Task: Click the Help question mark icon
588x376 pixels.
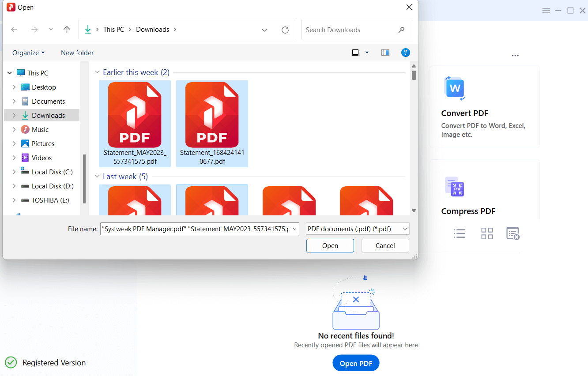Action: point(405,53)
